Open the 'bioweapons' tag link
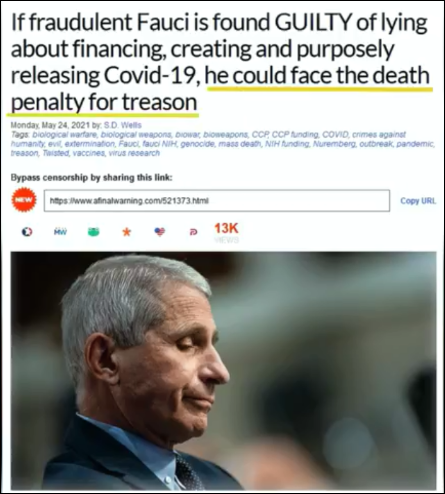Image resolution: width=445 pixels, height=494 pixels. [x=226, y=135]
